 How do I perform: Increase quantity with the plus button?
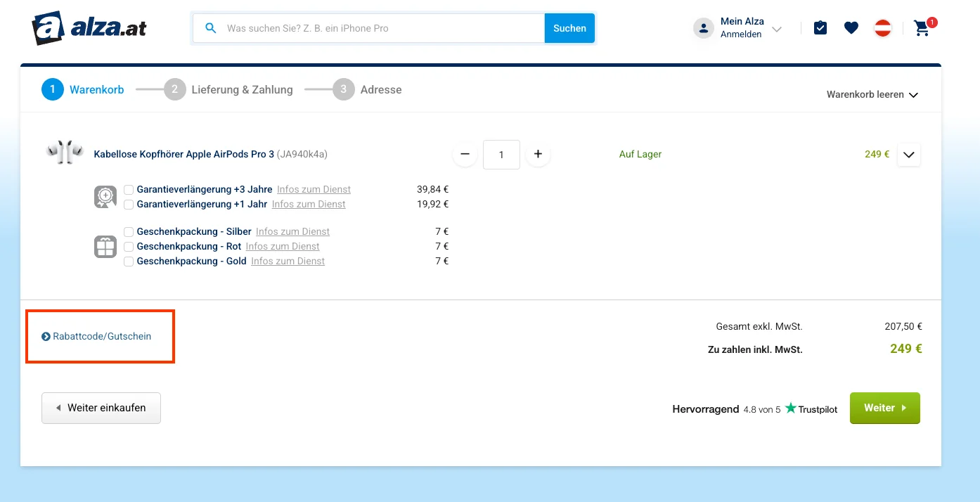(538, 154)
